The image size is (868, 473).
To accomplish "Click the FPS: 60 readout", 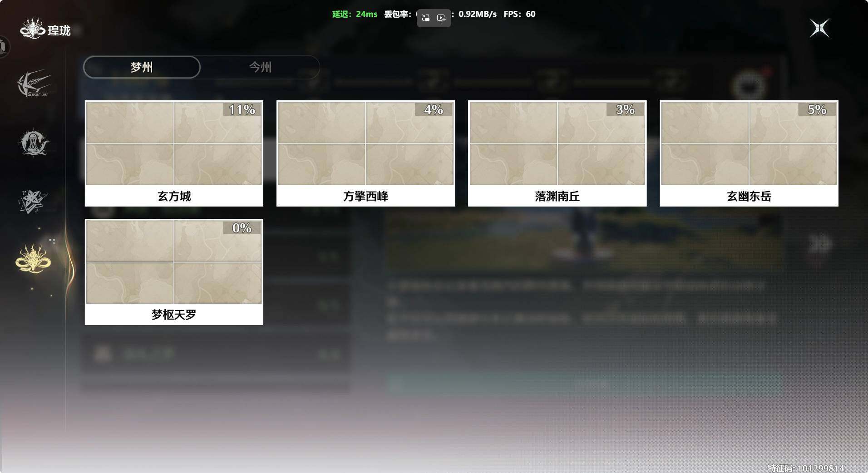I will tap(519, 14).
